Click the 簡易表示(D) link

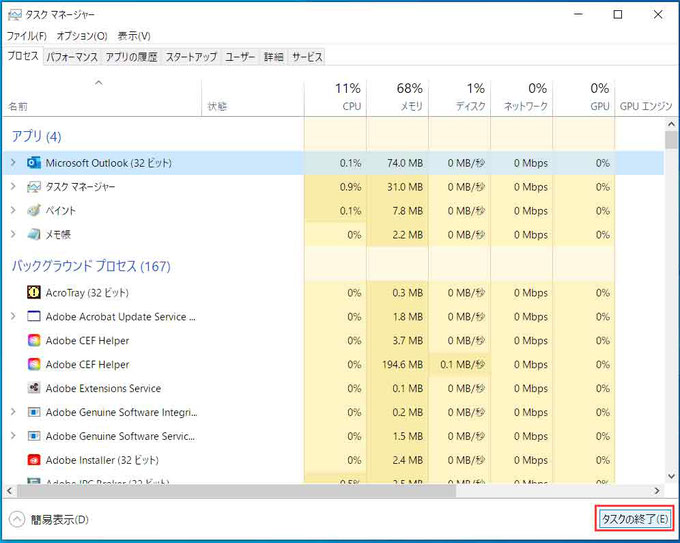59,520
